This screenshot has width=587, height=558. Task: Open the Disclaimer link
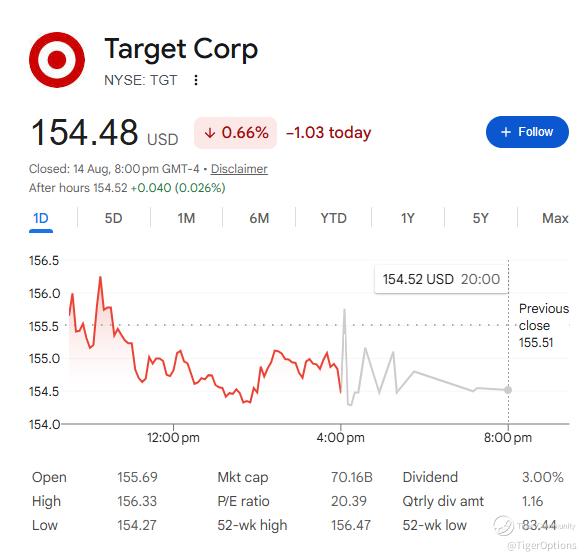(239, 169)
